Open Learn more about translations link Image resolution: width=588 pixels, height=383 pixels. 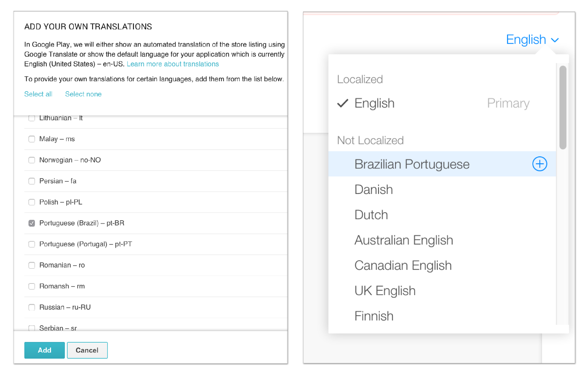[173, 64]
